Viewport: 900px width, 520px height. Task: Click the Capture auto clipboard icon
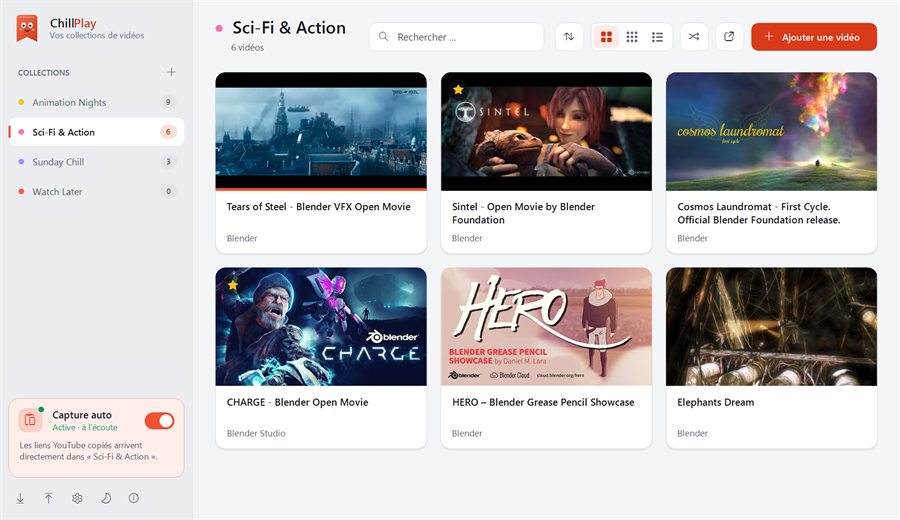(x=30, y=421)
